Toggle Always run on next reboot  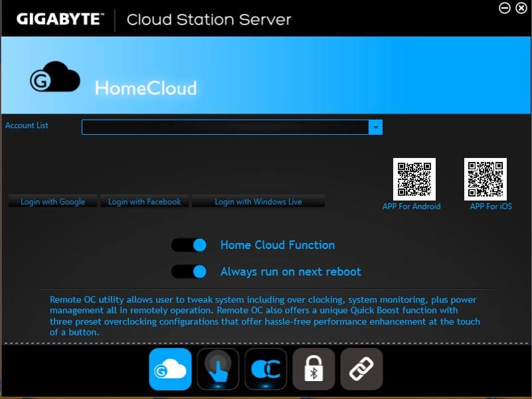pyautogui.click(x=189, y=272)
